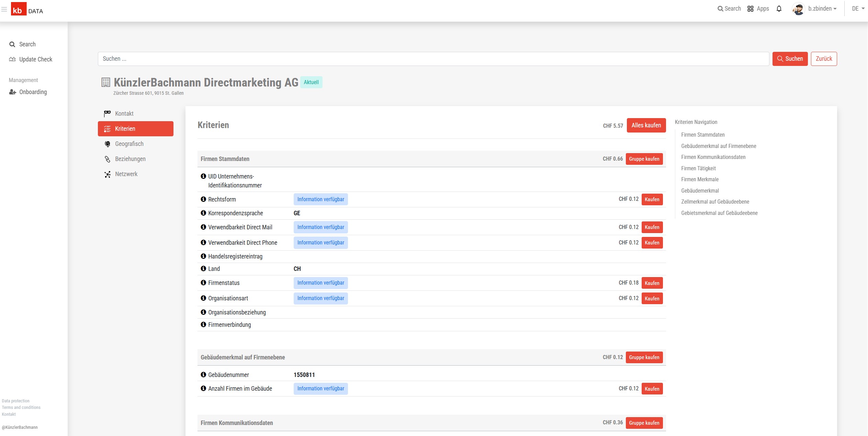The height and width of the screenshot is (436, 868).
Task: Click Kaufen for Verwendbarkeit Direct Mail
Action: 652,227
